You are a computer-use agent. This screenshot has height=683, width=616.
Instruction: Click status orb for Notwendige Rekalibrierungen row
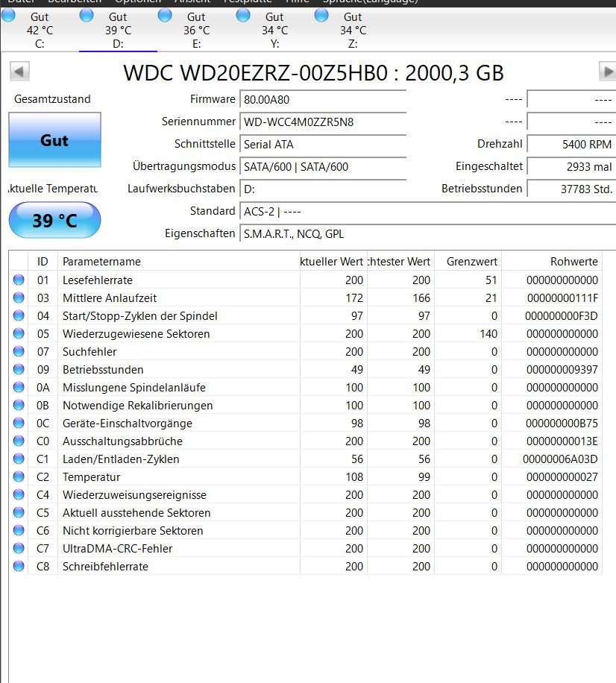(x=19, y=405)
